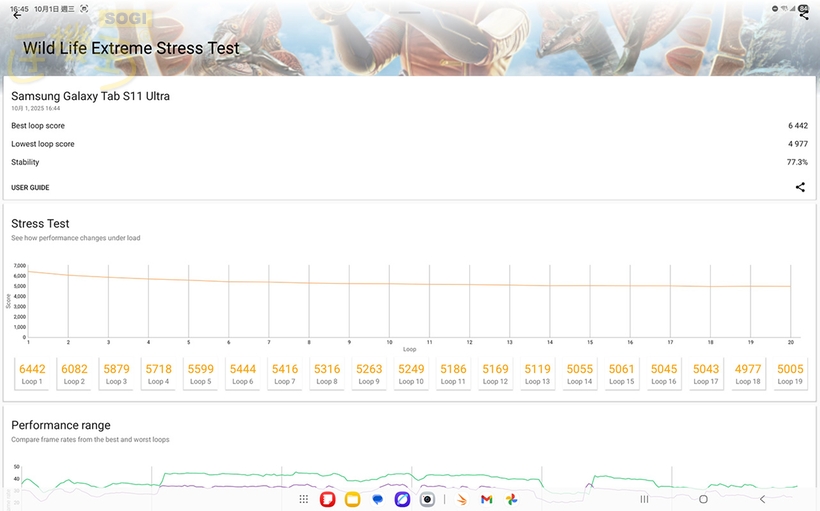Launch Gmail from the taskbar
Screen dimensions: 820x511
point(486,499)
